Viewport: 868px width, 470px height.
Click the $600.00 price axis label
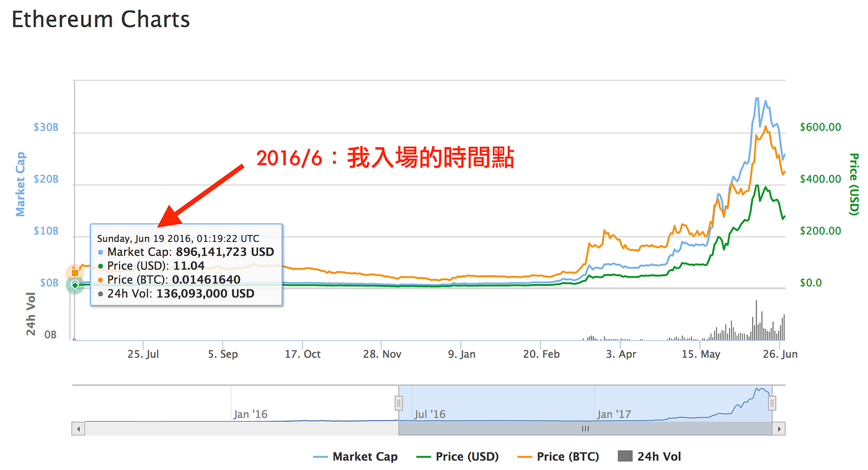[x=820, y=127]
